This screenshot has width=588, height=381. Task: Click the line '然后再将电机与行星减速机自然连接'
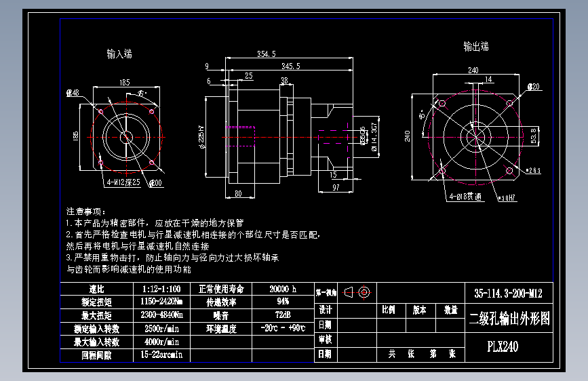pyautogui.click(x=138, y=246)
